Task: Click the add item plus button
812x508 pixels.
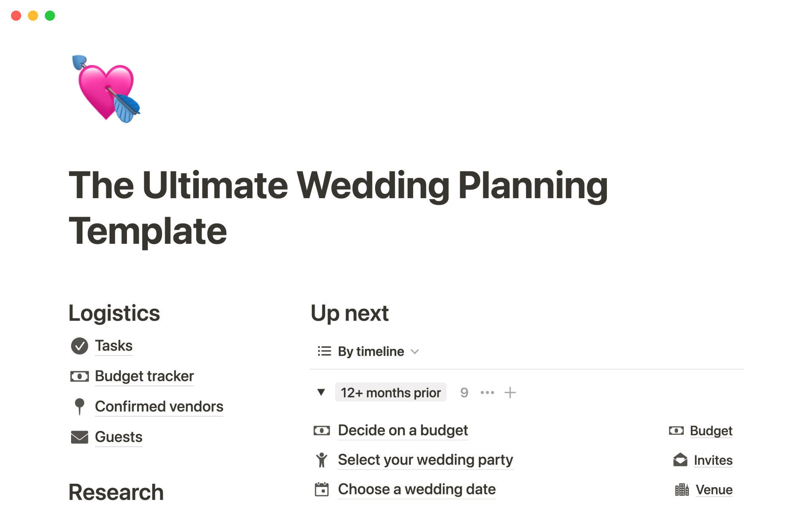Action: point(510,392)
